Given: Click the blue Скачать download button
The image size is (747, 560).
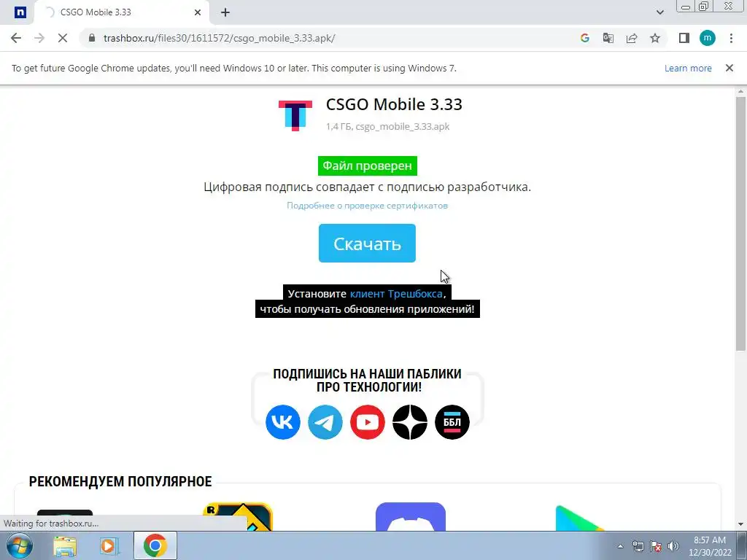Looking at the screenshot, I should (367, 244).
